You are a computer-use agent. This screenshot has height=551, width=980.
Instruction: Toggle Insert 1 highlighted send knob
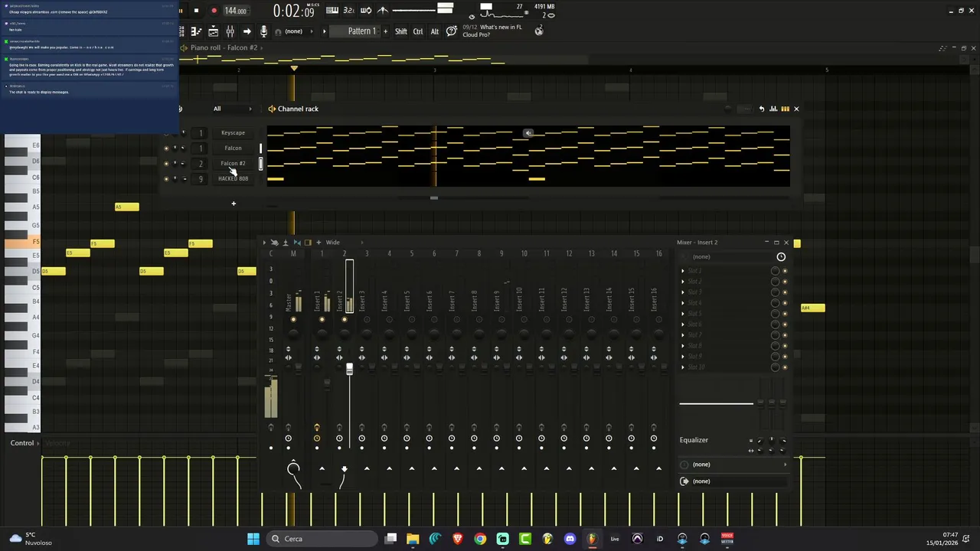tap(317, 427)
